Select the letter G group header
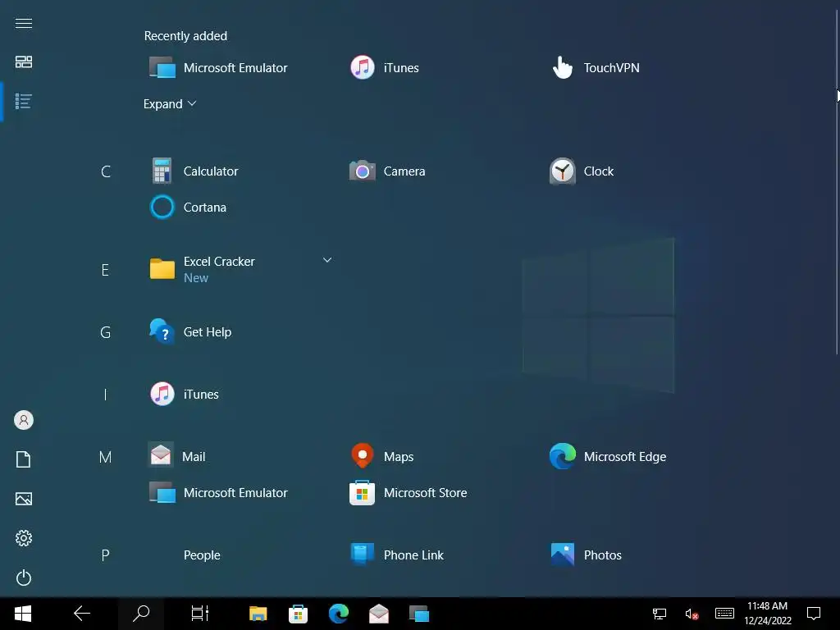The image size is (840, 630). click(106, 332)
